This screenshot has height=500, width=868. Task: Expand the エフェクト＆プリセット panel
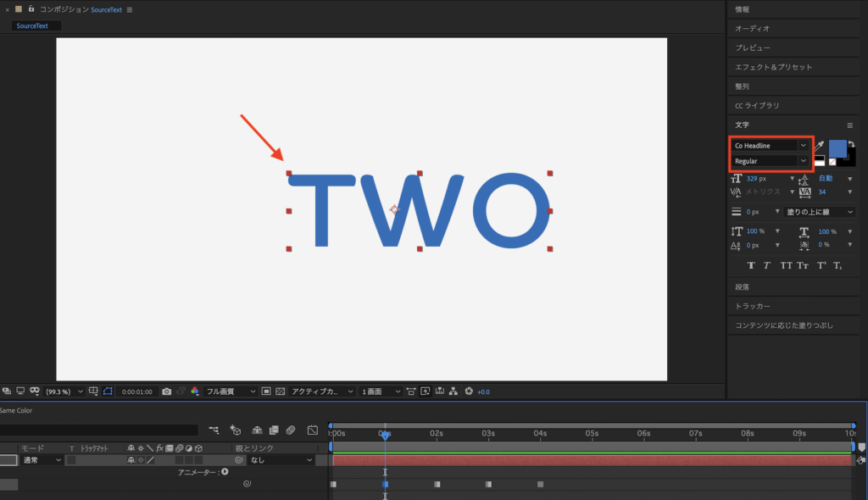pos(793,67)
